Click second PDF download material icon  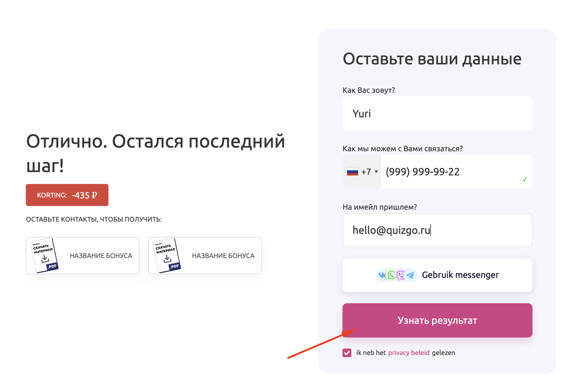(167, 255)
